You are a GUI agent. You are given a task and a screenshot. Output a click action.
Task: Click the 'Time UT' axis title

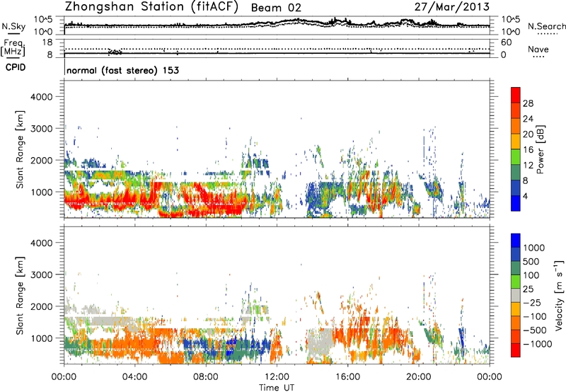277,388
